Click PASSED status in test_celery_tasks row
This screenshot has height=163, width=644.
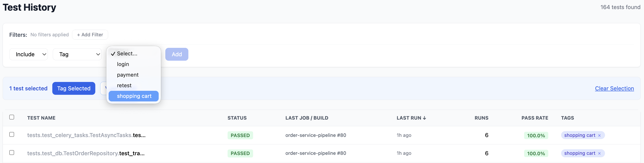point(240,136)
